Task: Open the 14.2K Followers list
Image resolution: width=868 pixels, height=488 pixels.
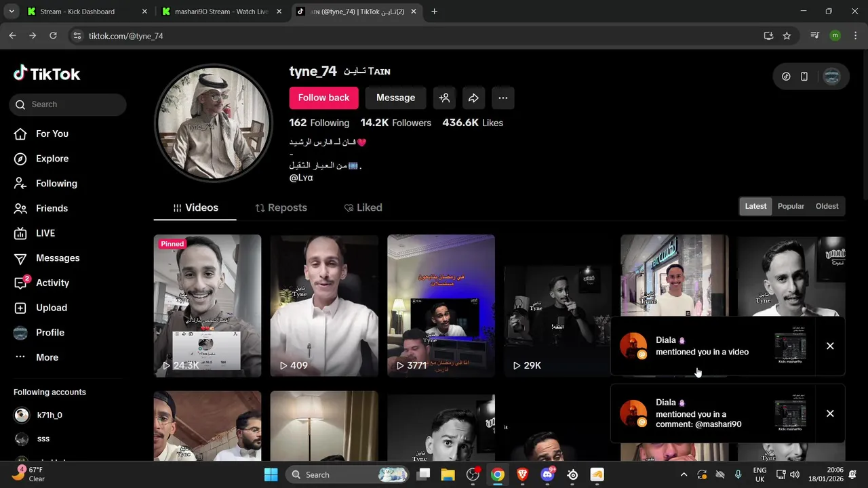Action: click(395, 123)
